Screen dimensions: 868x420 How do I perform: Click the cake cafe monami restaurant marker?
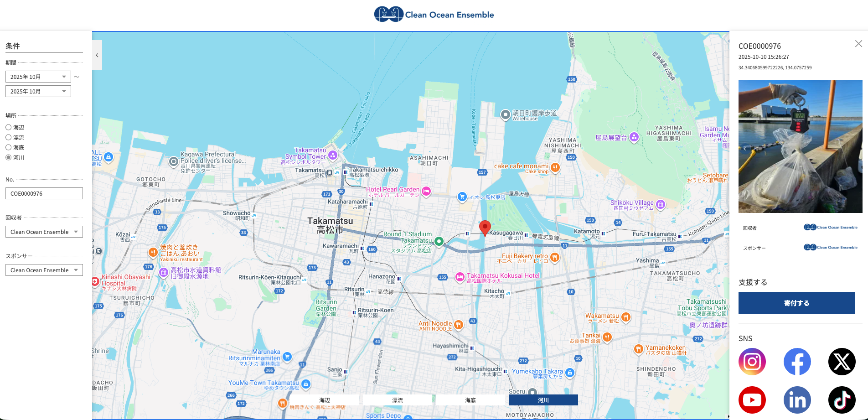555,167
